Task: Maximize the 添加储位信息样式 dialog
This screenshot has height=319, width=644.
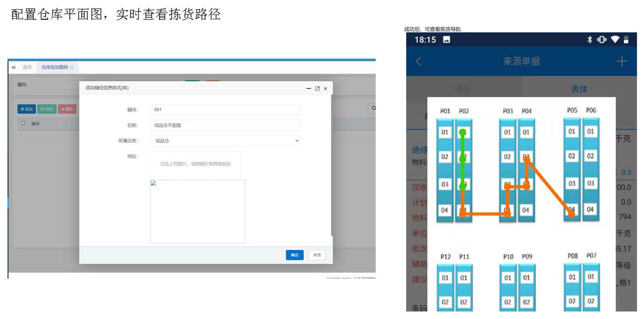Action: (317, 89)
